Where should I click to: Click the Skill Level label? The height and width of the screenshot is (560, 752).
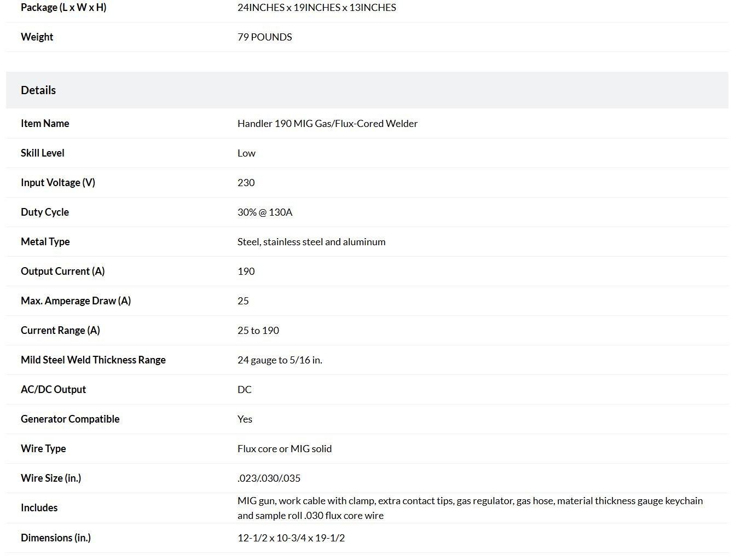point(43,153)
